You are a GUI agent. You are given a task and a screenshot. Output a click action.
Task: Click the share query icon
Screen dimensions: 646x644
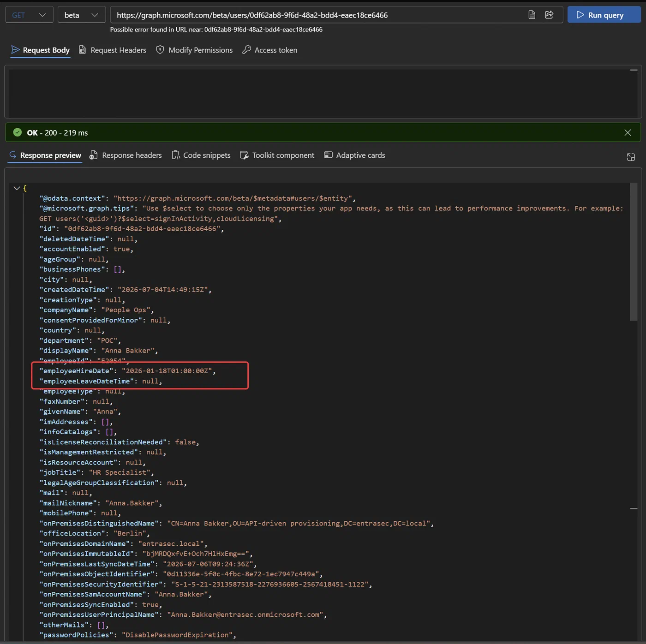[x=549, y=15]
